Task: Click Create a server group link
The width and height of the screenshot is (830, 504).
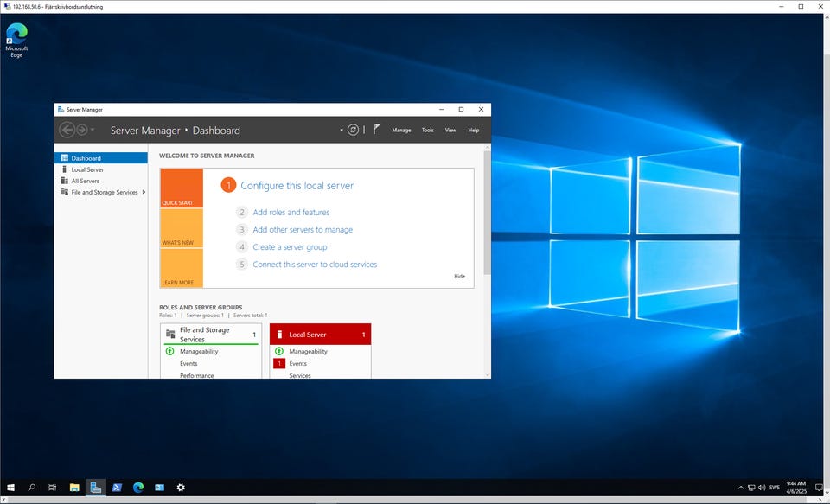Action: [290, 247]
